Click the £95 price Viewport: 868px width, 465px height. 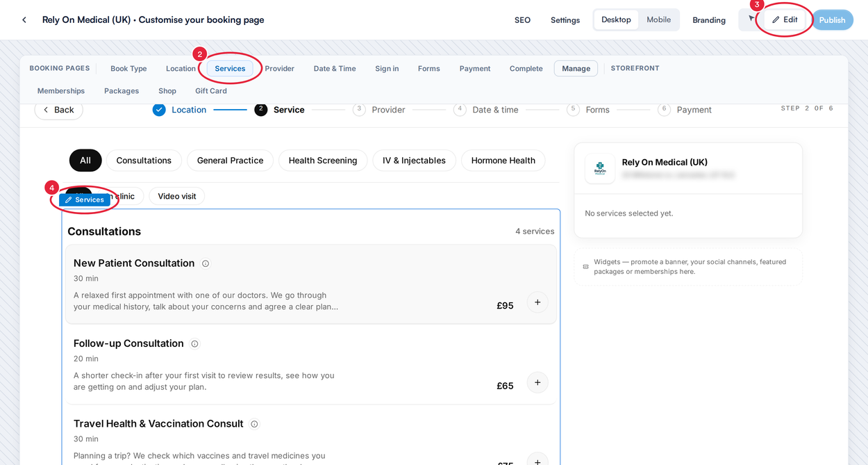(505, 306)
